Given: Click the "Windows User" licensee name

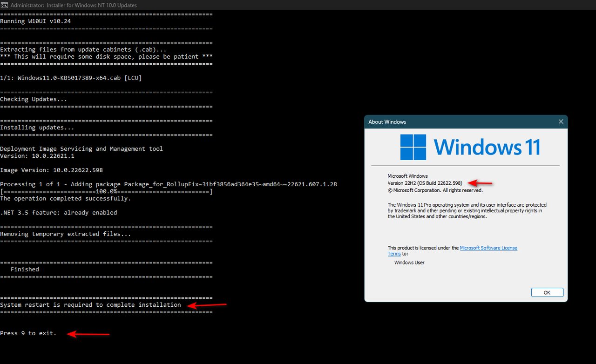Looking at the screenshot, I should pos(409,263).
